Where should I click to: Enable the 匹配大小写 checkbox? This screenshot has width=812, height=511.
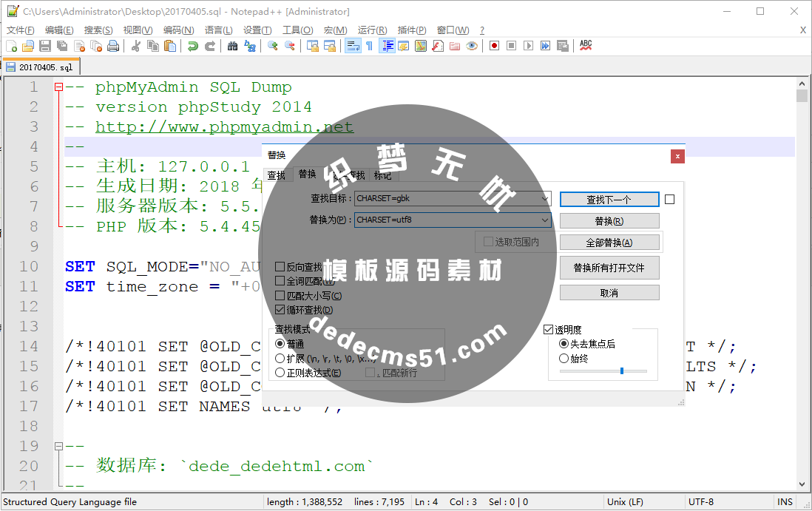(x=280, y=296)
